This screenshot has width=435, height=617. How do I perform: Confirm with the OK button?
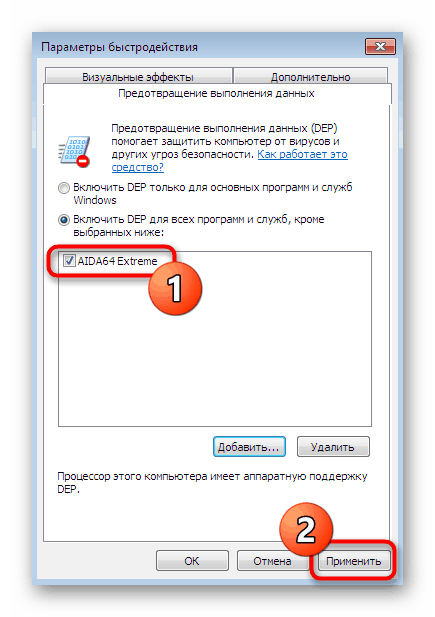pyautogui.click(x=192, y=561)
